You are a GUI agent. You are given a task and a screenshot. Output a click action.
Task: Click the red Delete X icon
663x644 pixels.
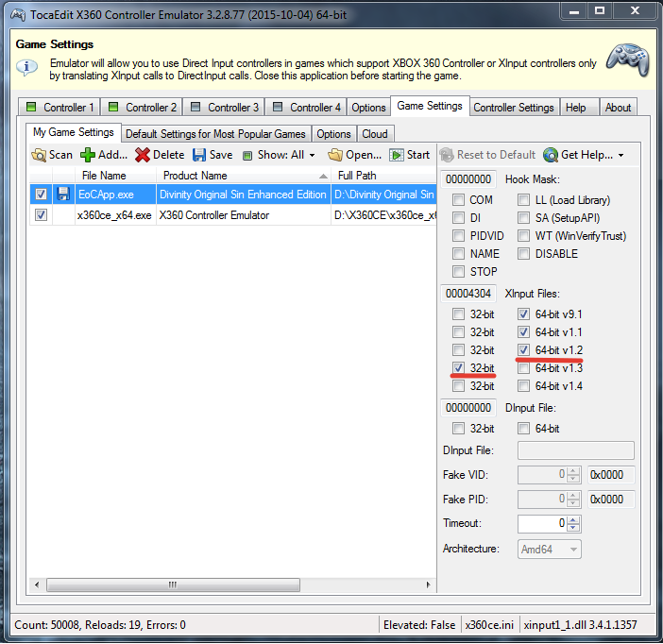pos(143,155)
